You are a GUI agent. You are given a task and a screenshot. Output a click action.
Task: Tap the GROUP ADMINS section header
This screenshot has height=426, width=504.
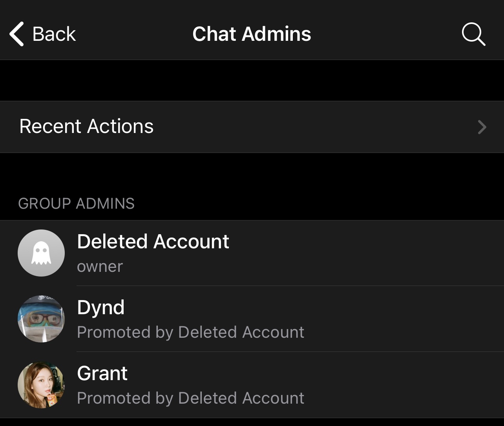point(76,204)
